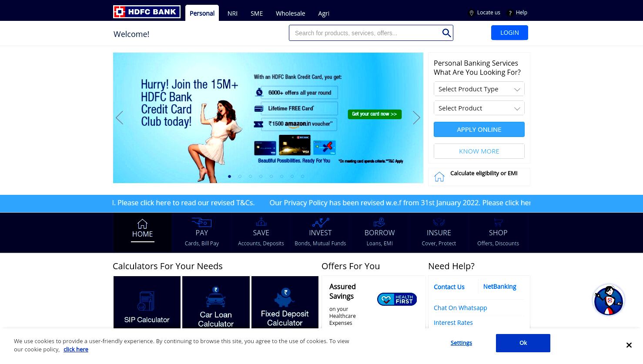Image resolution: width=643 pixels, height=364 pixels.
Task: Click the PAY cards icon
Action: [201, 222]
